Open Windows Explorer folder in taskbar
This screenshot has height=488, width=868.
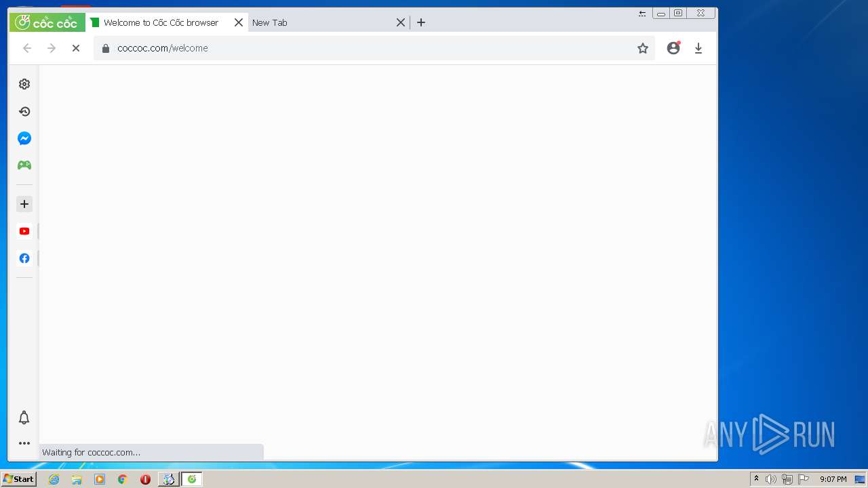pyautogui.click(x=77, y=479)
